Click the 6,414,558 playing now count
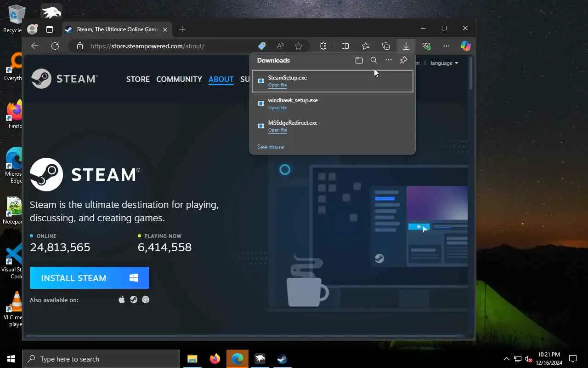This screenshot has width=588, height=368. pos(164,247)
